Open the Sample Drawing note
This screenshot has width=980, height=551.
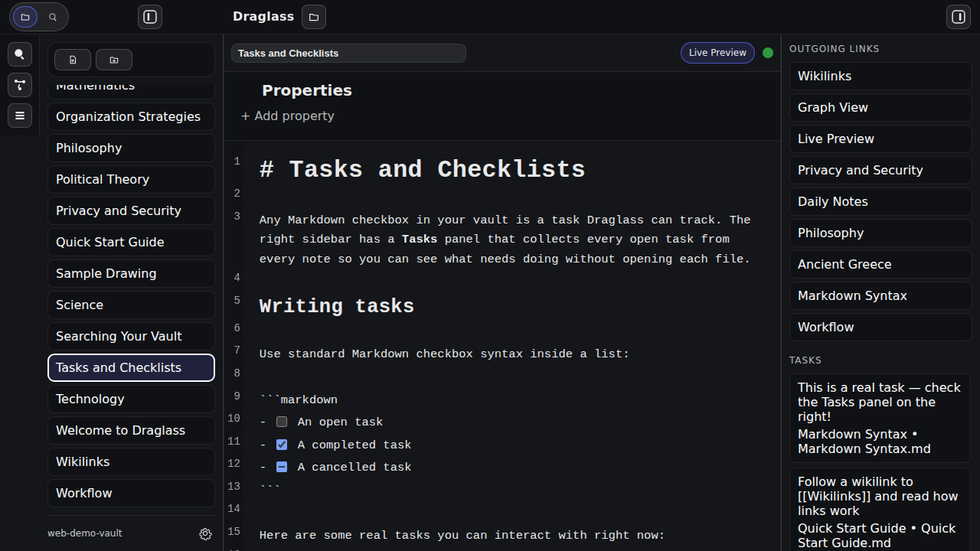click(131, 274)
